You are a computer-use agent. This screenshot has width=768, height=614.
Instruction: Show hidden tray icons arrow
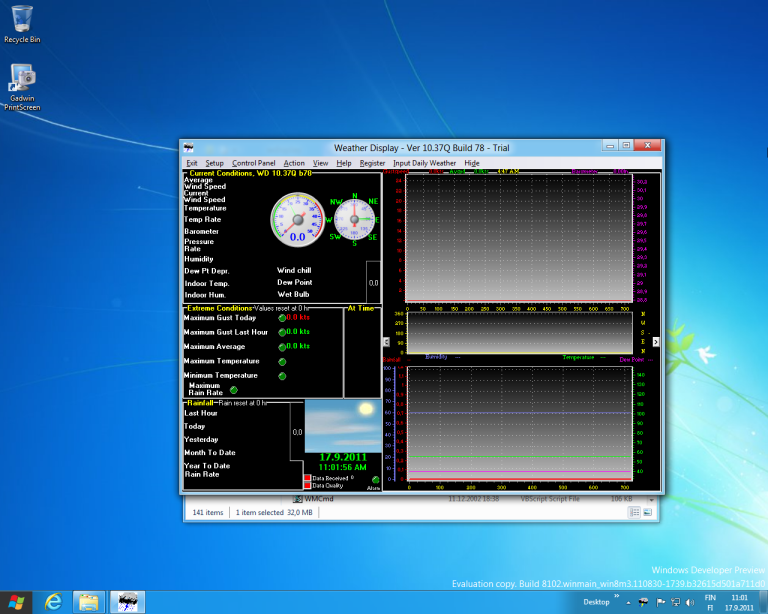coord(628,603)
